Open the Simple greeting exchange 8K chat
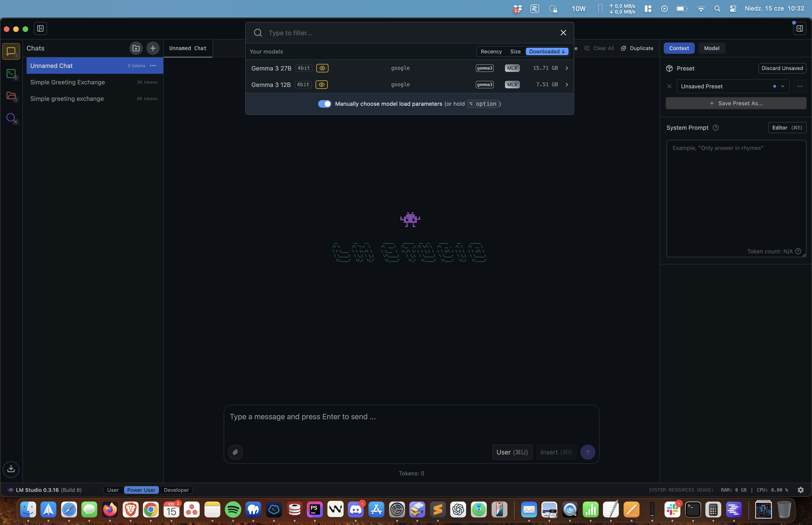The image size is (812, 525). tap(95, 98)
